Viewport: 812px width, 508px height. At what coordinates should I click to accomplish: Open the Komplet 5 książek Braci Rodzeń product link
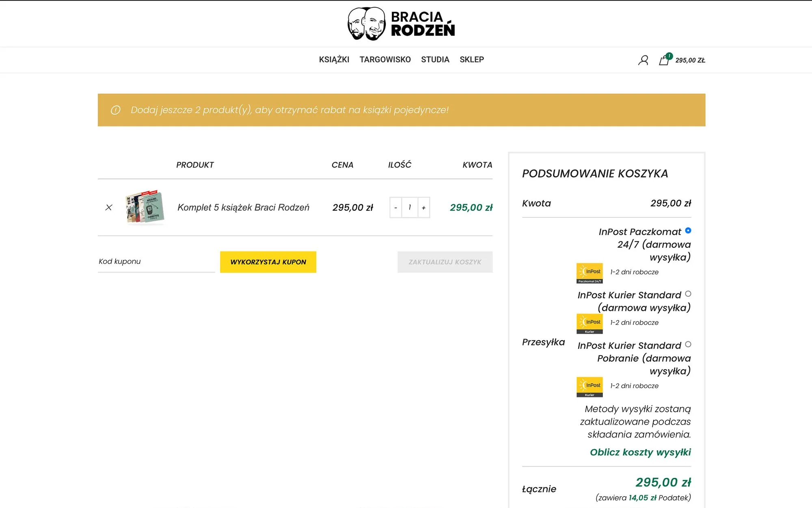[243, 208]
